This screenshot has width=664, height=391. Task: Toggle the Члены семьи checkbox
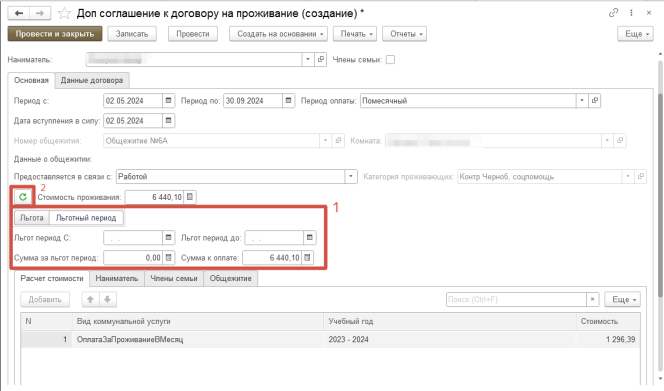[390, 60]
